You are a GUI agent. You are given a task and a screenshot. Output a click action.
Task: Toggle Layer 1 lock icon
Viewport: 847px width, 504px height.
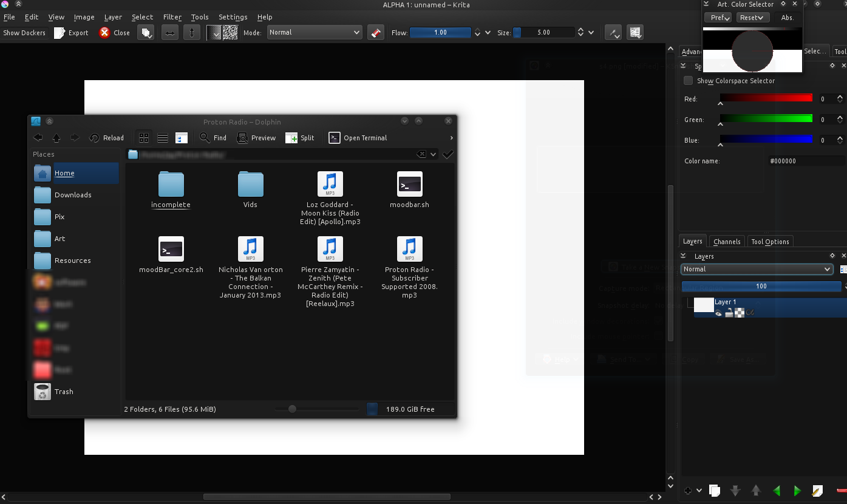pyautogui.click(x=729, y=313)
